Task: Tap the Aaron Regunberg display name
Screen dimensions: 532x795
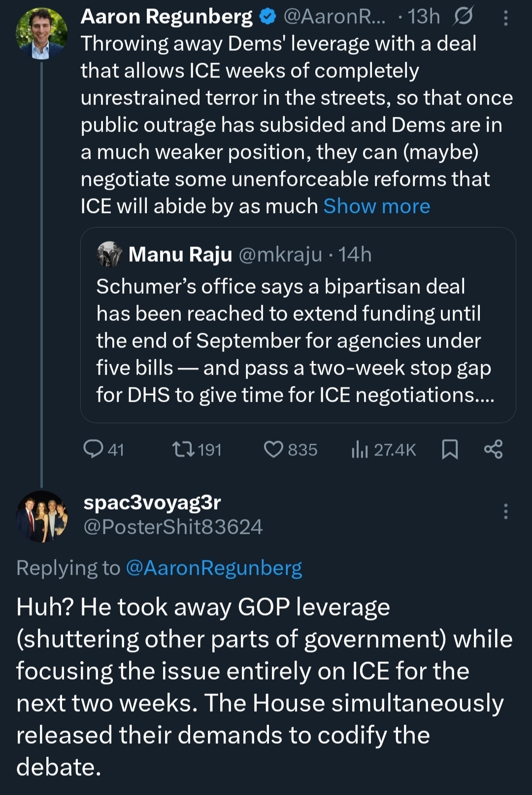Action: click(166, 17)
